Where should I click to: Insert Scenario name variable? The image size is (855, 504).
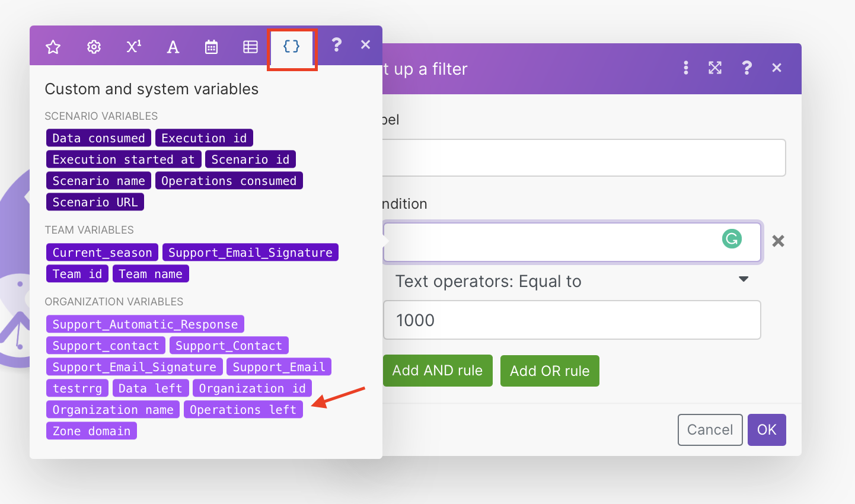pos(98,181)
